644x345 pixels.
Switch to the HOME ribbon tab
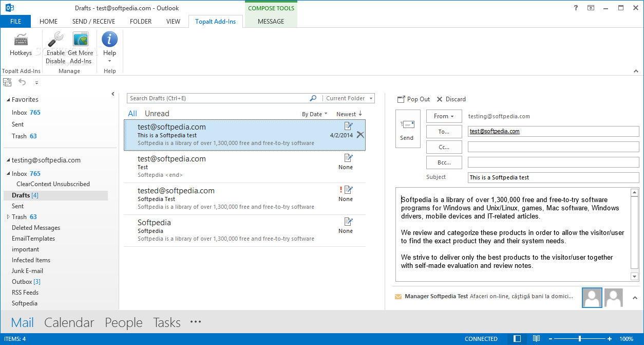(x=49, y=21)
